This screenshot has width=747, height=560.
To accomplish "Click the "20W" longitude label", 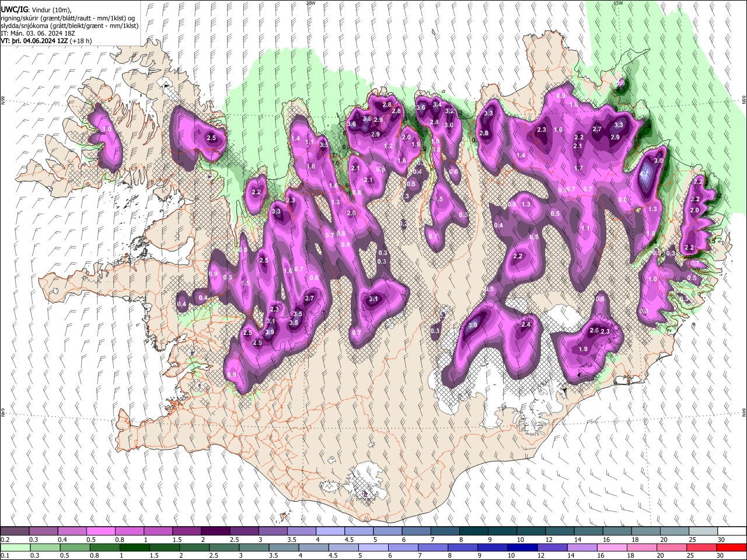I will point(310,3).
